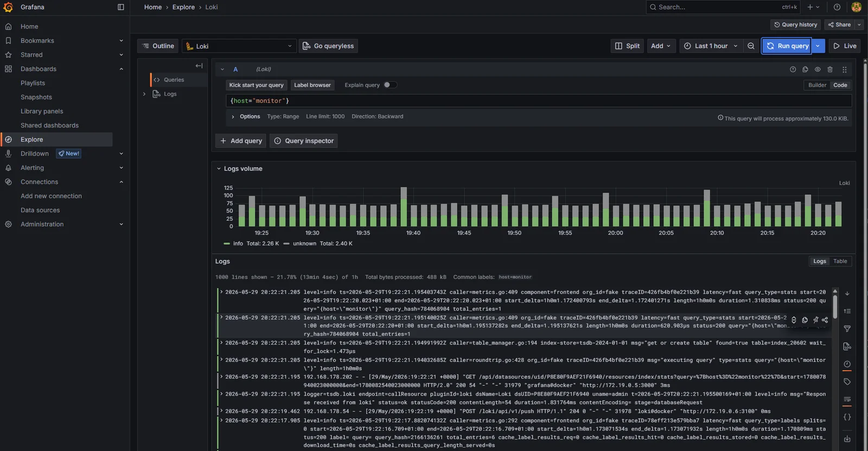868x451 pixels.
Task: Switch query editor to Code mode
Action: coord(840,85)
